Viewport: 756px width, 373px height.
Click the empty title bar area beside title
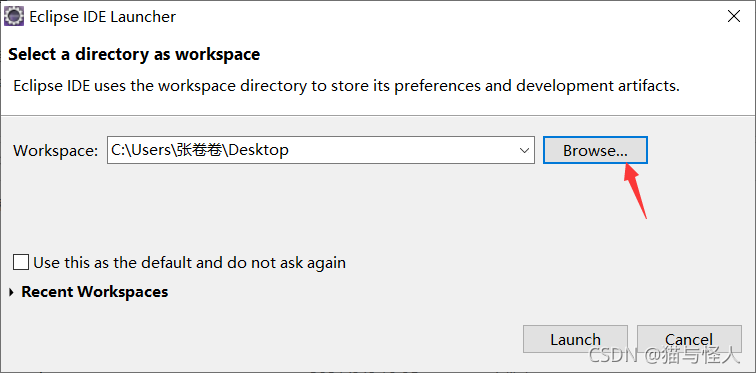448,17
